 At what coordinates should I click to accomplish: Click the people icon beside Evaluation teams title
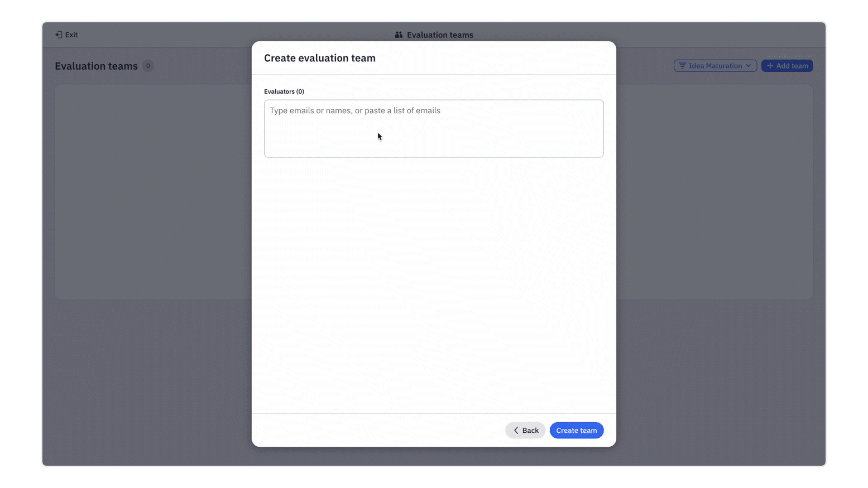[x=399, y=35]
